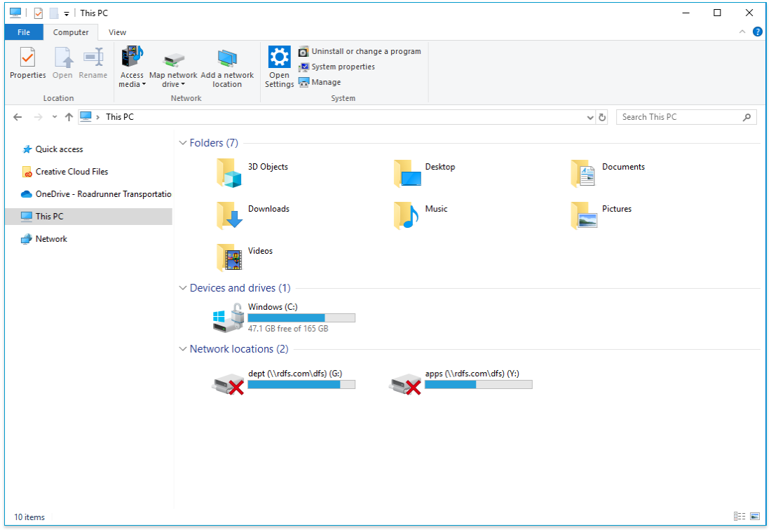Screen dimensions: 771x532
Task: Click Add a network location icon
Action: tap(227, 68)
